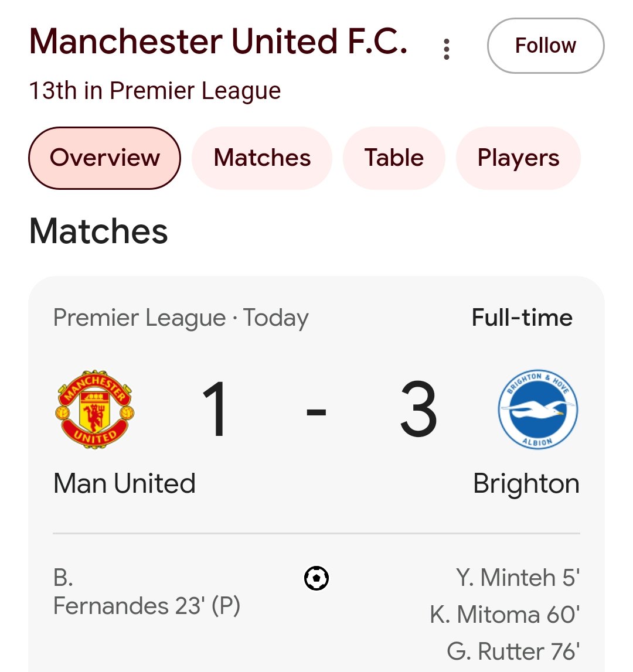Select the Man United team name
Screen dimensions: 633x672
point(124,483)
